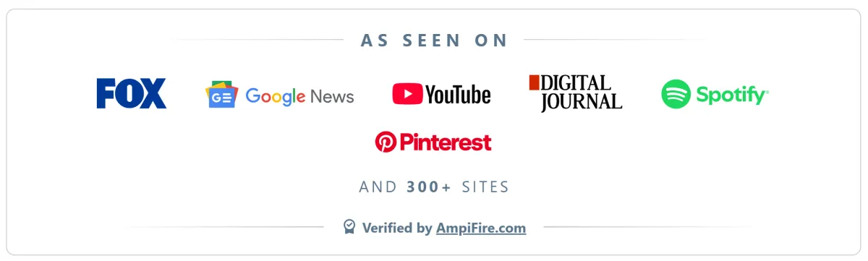868x261 pixels.
Task: Click the "AS SEEN ON" heading
Action: click(x=434, y=40)
